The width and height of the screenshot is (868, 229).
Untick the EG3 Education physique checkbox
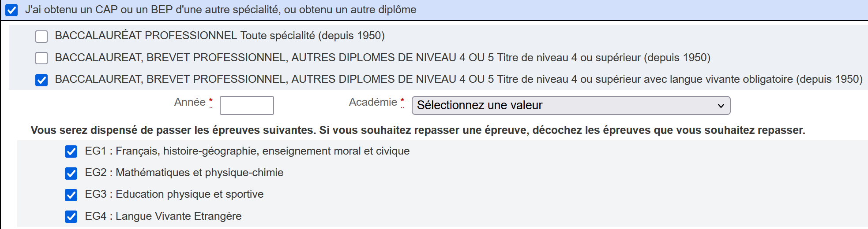[71, 195]
